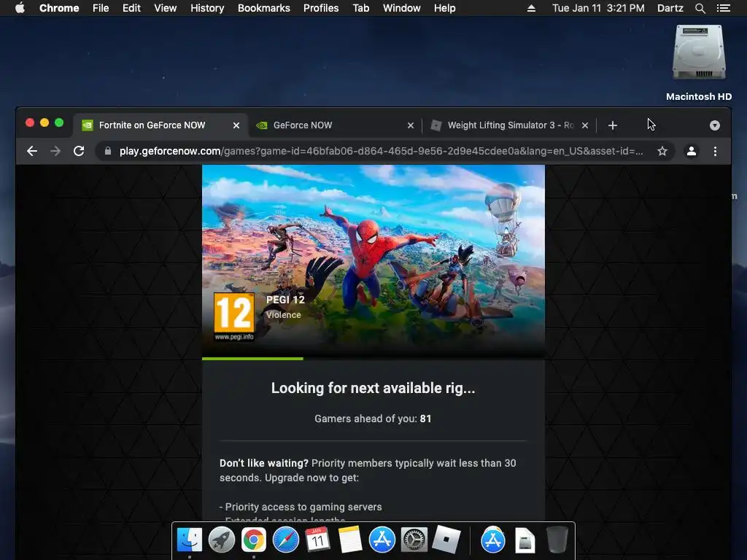Click the 'Don't like waiting?' text
747x560 pixels.
point(264,463)
